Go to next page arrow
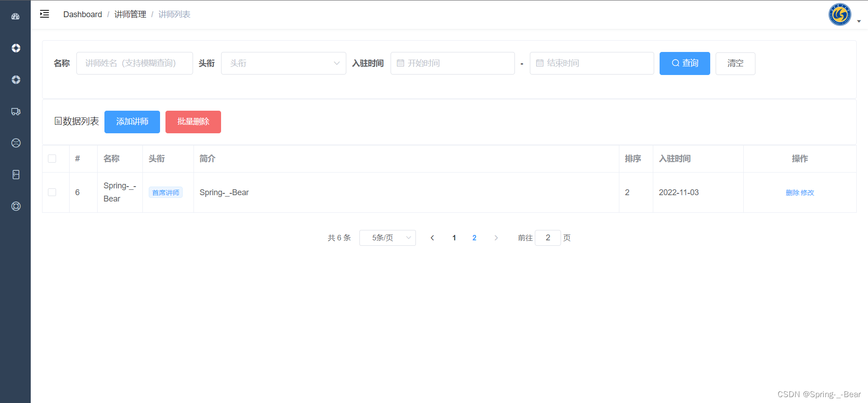The width and height of the screenshot is (868, 403). pyautogui.click(x=496, y=238)
